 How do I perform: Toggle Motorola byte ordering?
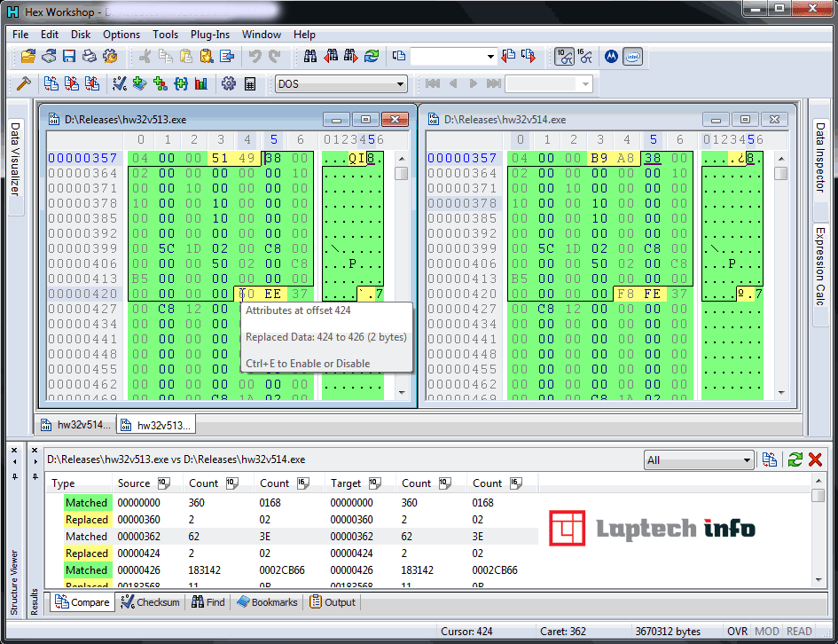(611, 56)
